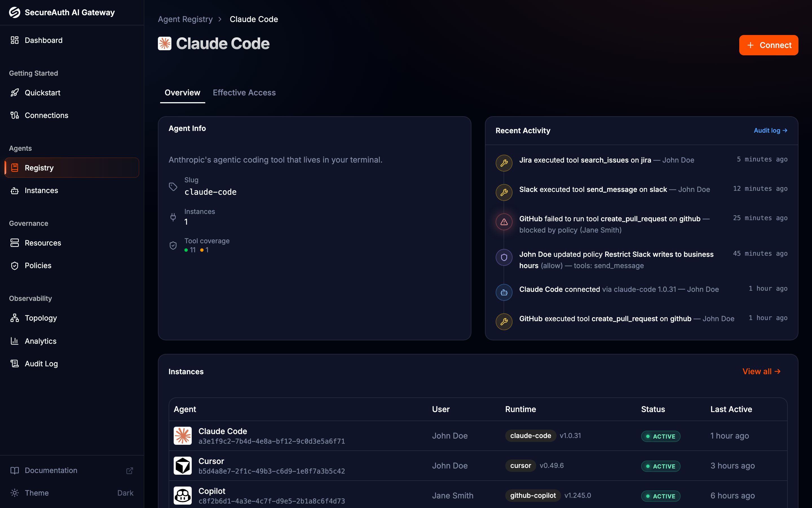812x508 pixels.
Task: Click the green tool coverage count 11
Action: coord(190,250)
